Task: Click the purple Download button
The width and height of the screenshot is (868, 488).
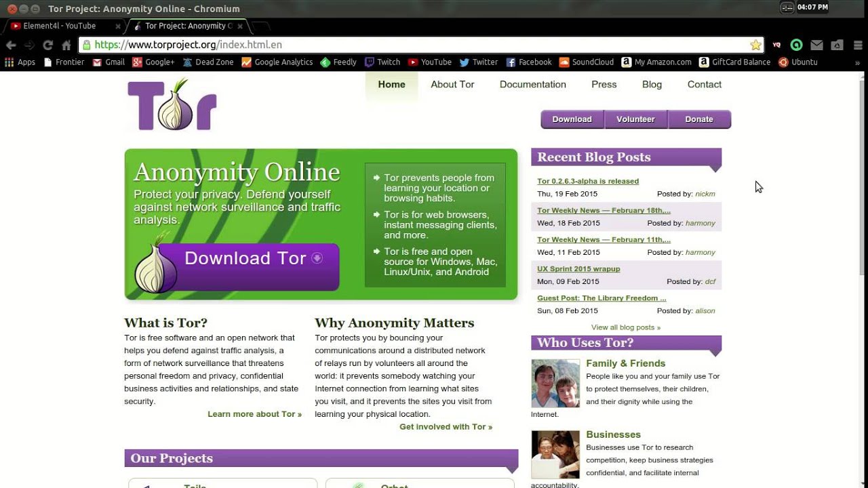Action: (x=572, y=119)
